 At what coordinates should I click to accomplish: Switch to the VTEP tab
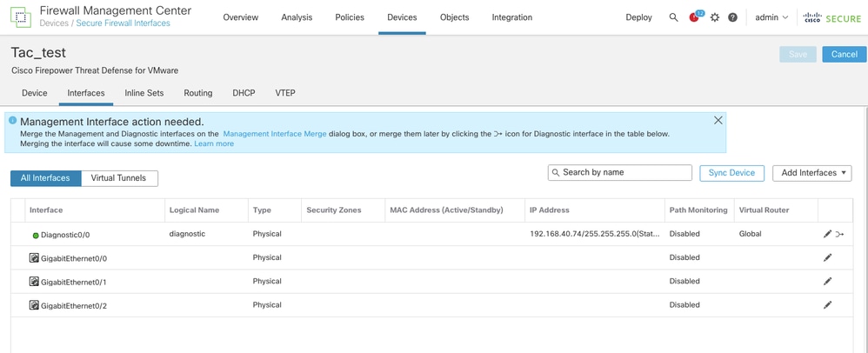[x=285, y=93]
